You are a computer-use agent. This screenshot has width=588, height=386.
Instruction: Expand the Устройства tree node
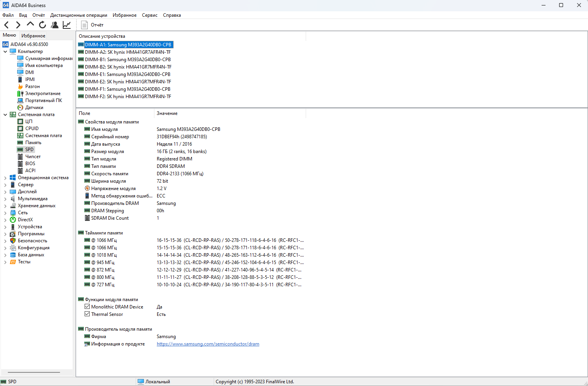coord(5,227)
